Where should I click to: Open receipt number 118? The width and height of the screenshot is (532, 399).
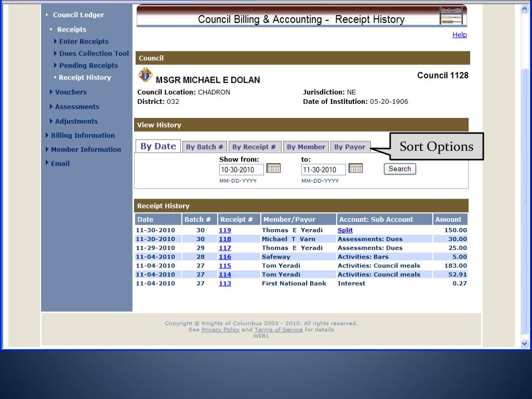(x=225, y=239)
